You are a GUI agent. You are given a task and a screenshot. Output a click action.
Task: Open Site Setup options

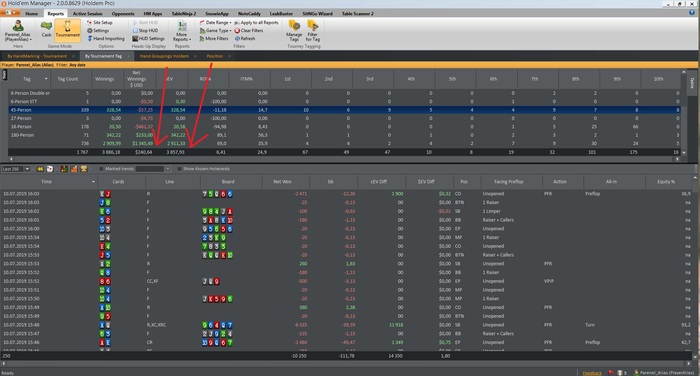(x=100, y=22)
